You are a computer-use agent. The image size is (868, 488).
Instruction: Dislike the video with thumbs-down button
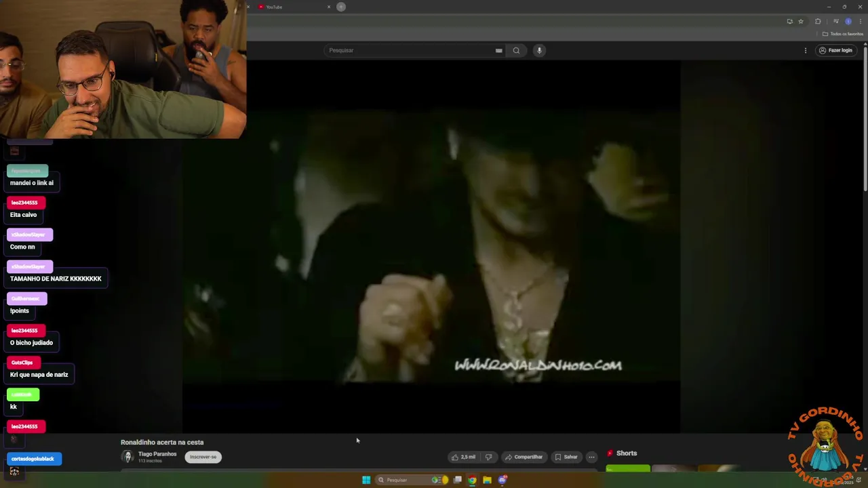click(488, 457)
